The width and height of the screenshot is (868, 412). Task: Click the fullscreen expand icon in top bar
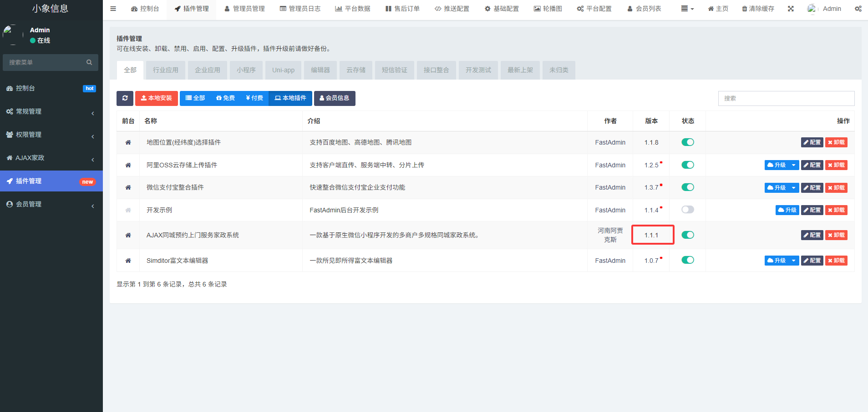pos(791,8)
